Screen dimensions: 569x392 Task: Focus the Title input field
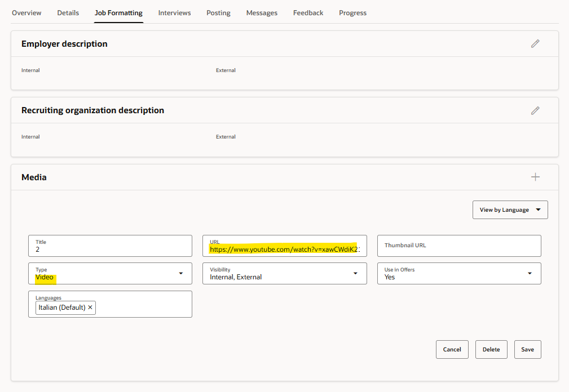coord(110,246)
